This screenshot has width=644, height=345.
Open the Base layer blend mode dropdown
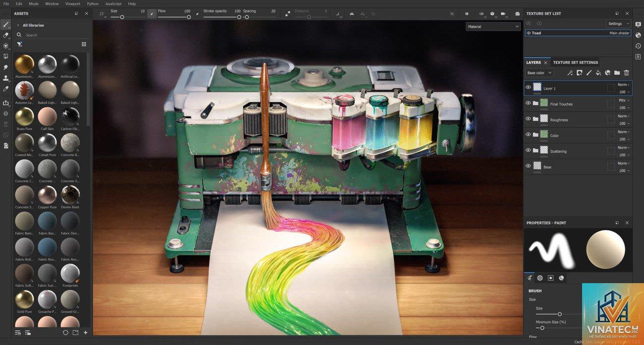pyautogui.click(x=624, y=163)
